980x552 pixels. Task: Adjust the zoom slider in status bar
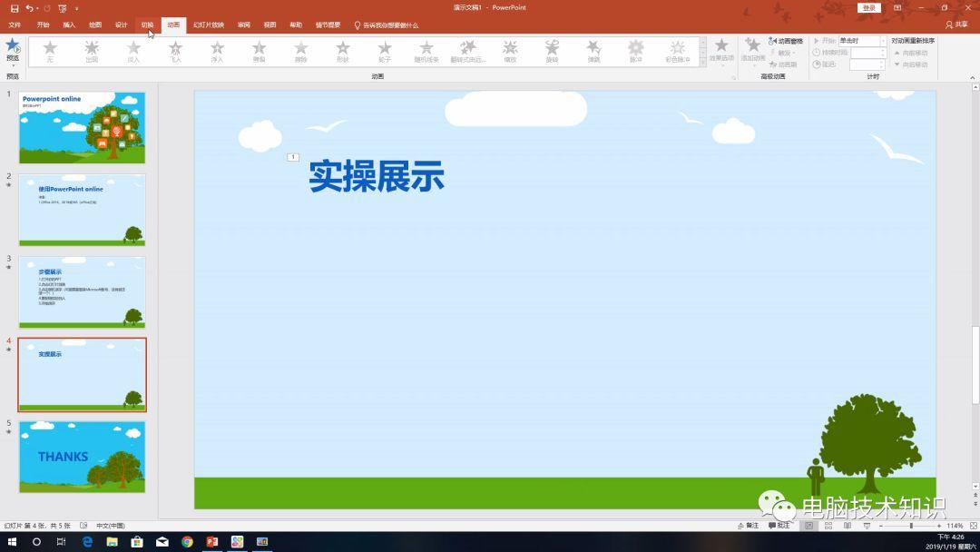[x=911, y=526]
